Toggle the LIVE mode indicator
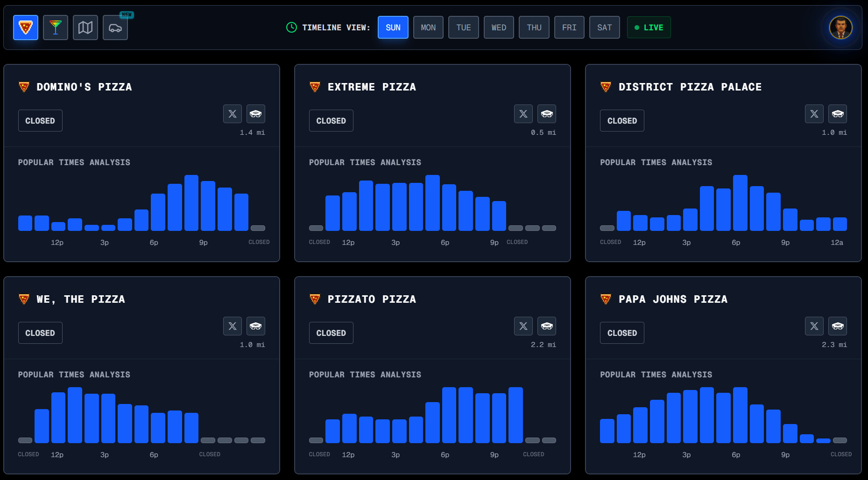 click(649, 28)
